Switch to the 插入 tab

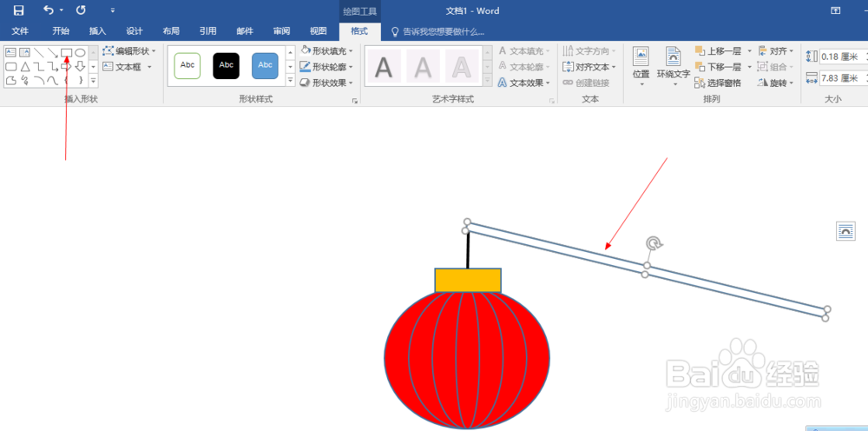pyautogui.click(x=97, y=31)
